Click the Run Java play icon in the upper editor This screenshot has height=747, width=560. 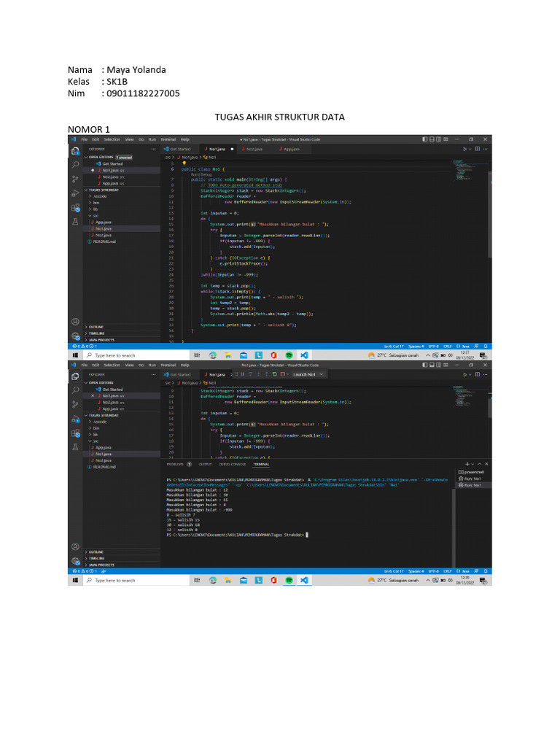point(465,149)
